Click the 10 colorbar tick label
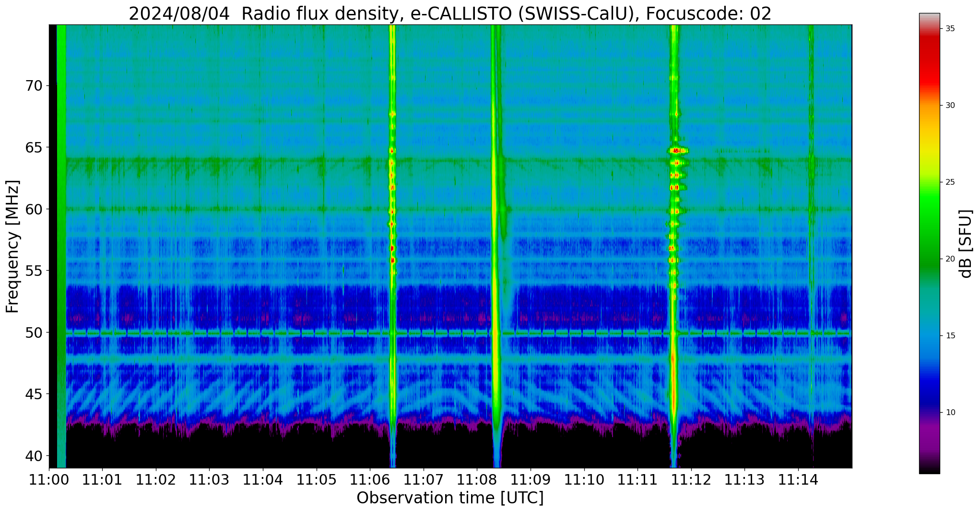The width and height of the screenshot is (980, 512). [x=950, y=413]
